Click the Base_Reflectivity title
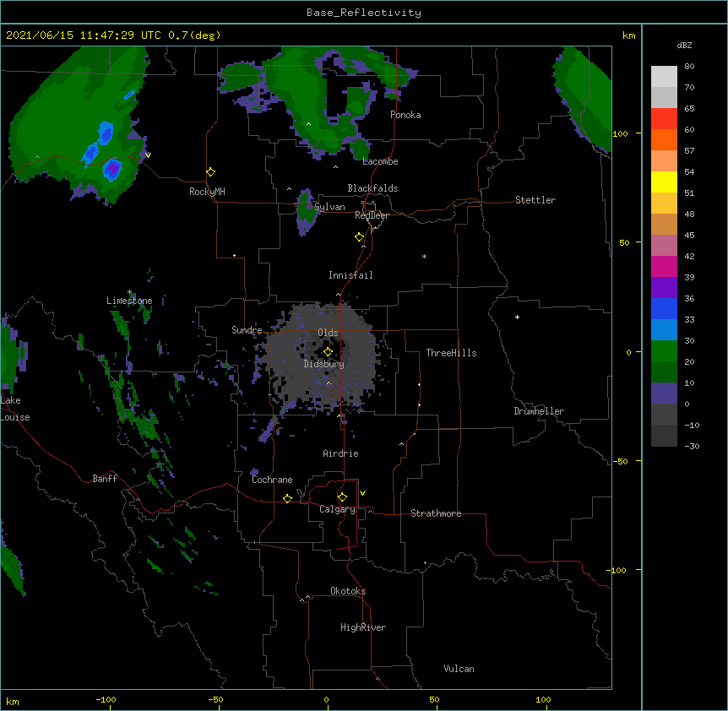 (364, 13)
